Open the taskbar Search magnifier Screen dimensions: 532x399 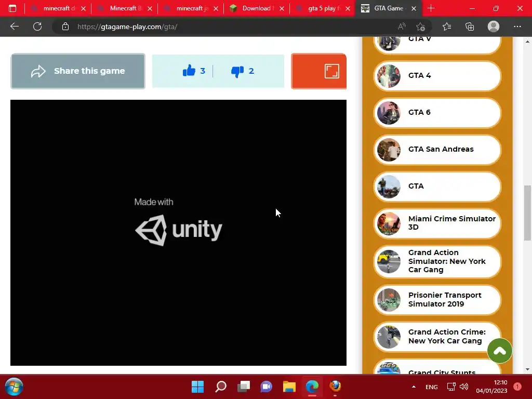[x=220, y=387]
